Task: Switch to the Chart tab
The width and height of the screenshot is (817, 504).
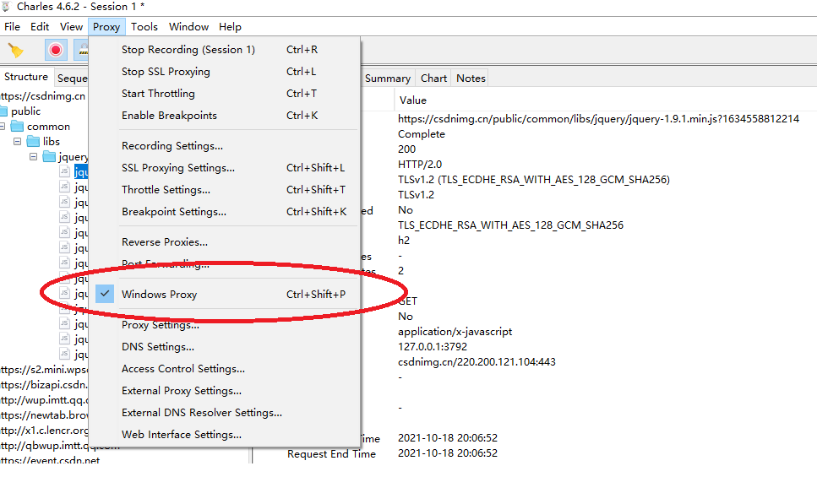Action: tap(433, 78)
